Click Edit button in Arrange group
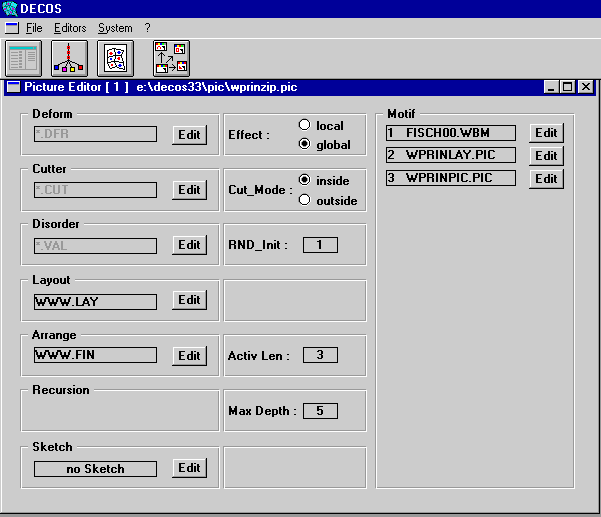This screenshot has height=517, width=601. (189, 356)
